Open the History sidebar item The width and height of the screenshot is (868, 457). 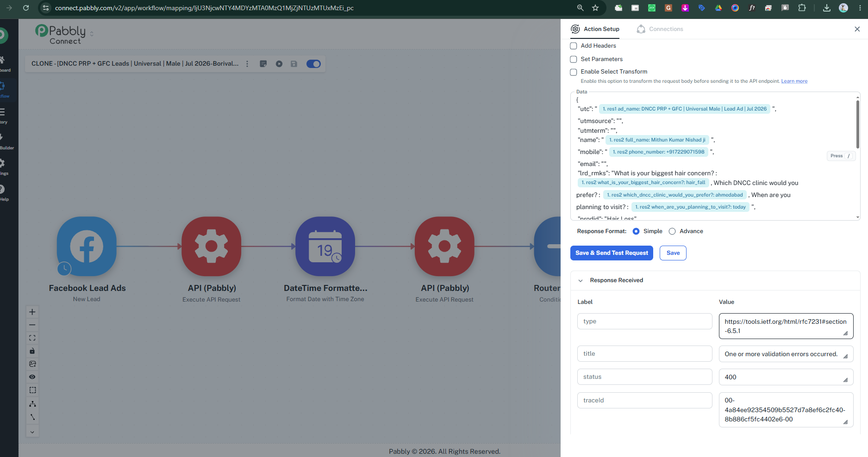click(x=4, y=116)
